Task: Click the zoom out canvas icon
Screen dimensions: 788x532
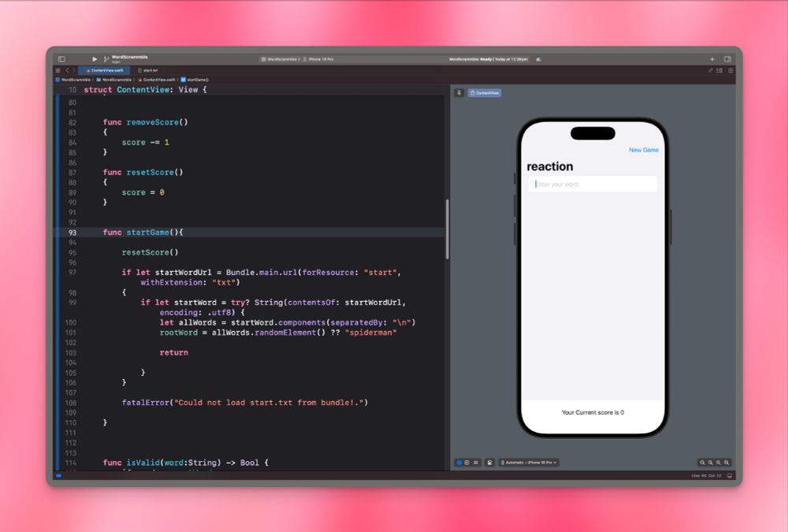Action: [x=702, y=463]
